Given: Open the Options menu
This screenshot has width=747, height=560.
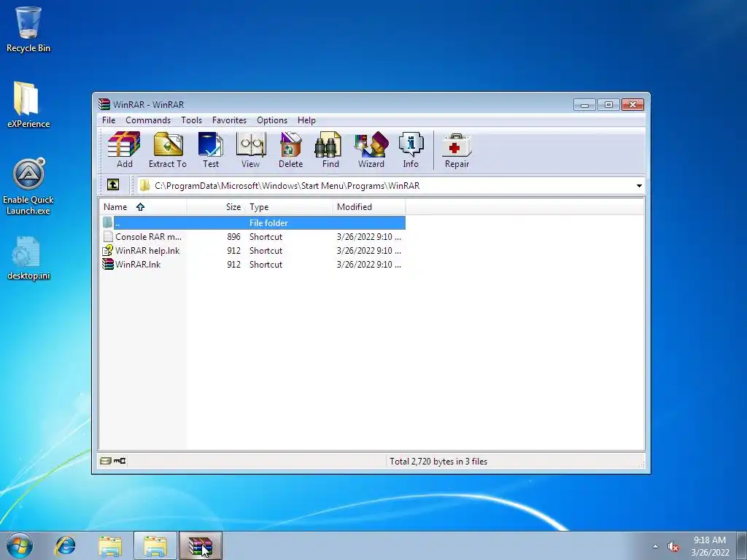Looking at the screenshot, I should tap(272, 120).
